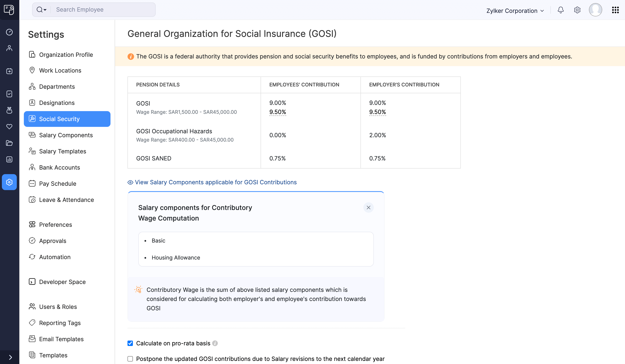Open the Reports bar-chart icon

pyautogui.click(x=9, y=159)
